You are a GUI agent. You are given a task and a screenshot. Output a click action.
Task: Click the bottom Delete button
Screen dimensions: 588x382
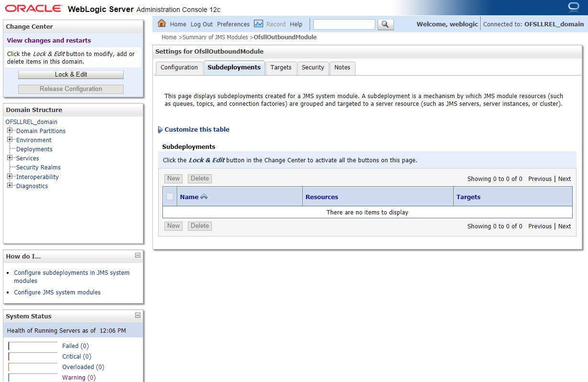click(x=200, y=226)
